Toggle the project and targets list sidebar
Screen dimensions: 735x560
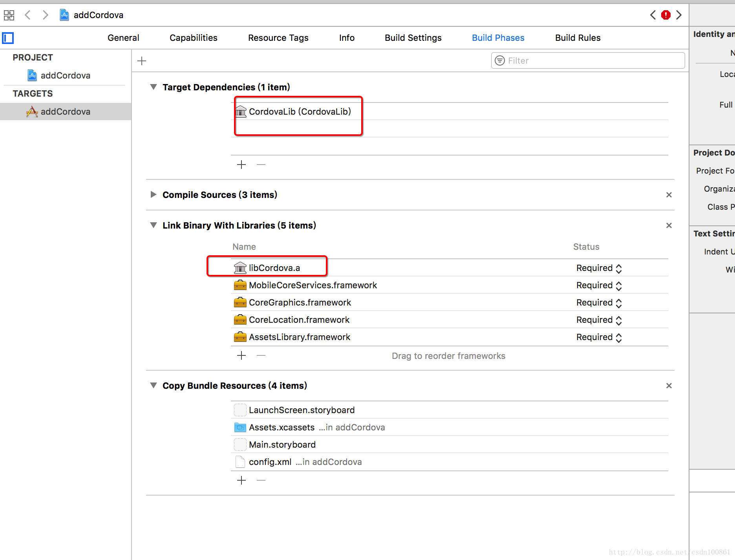[8, 38]
